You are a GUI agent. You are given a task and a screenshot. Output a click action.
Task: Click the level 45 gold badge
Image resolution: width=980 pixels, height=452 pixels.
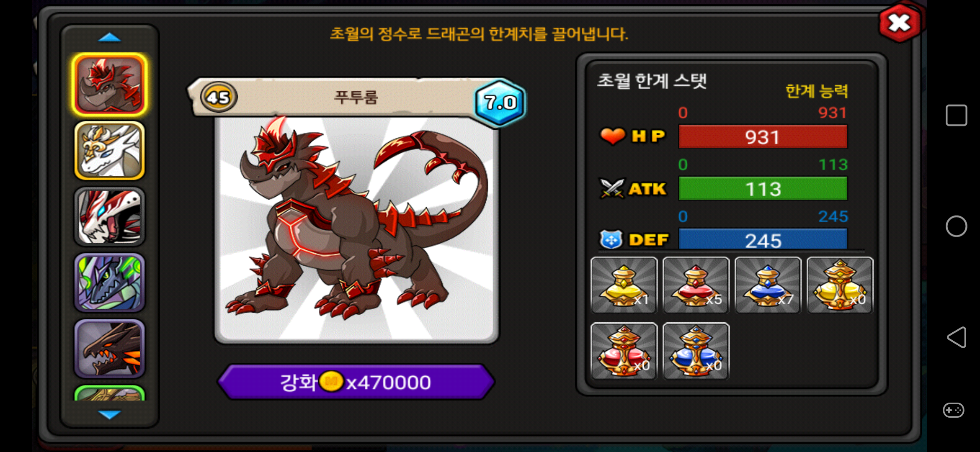[219, 97]
